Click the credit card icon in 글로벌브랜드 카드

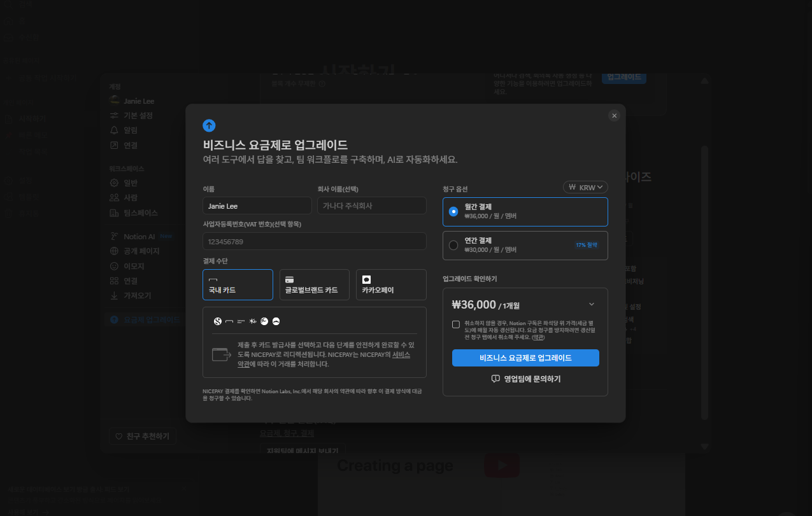coord(289,279)
